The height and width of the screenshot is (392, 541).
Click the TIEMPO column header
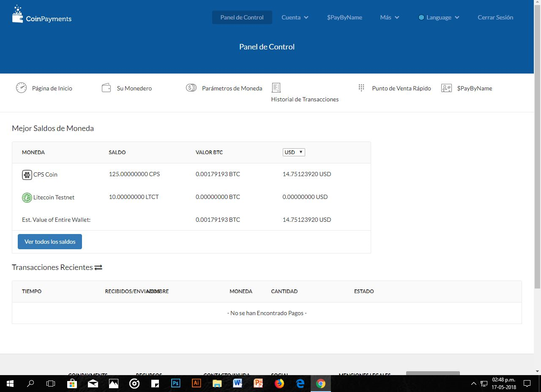point(32,291)
